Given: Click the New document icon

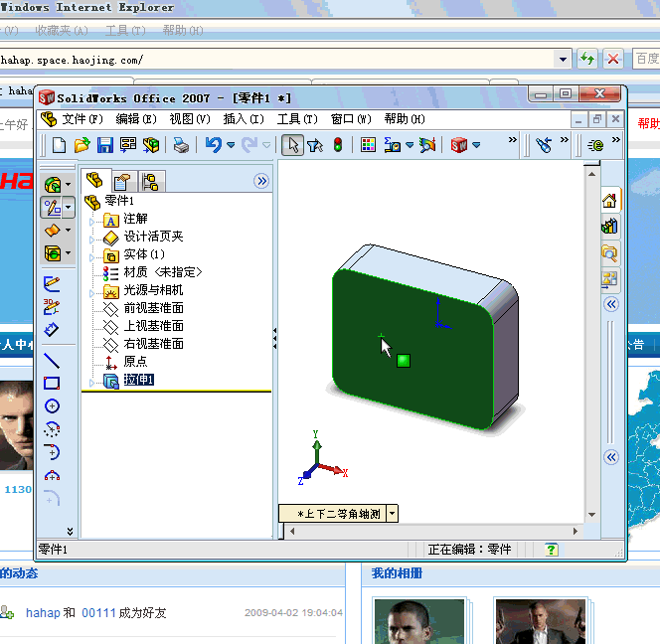Looking at the screenshot, I should 59,146.
